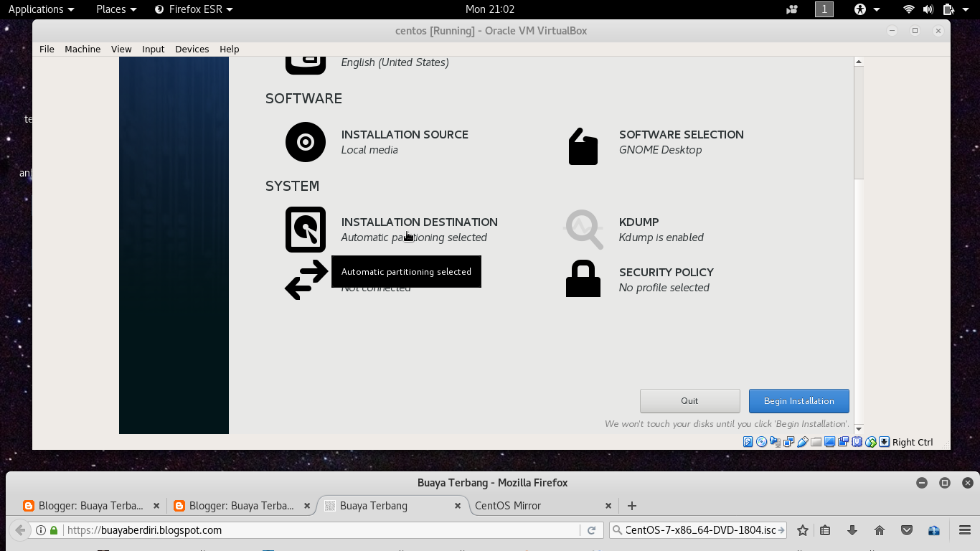The height and width of the screenshot is (551, 980).
Task: Click the display indicator in VirtualBox status bar
Action: [830, 442]
